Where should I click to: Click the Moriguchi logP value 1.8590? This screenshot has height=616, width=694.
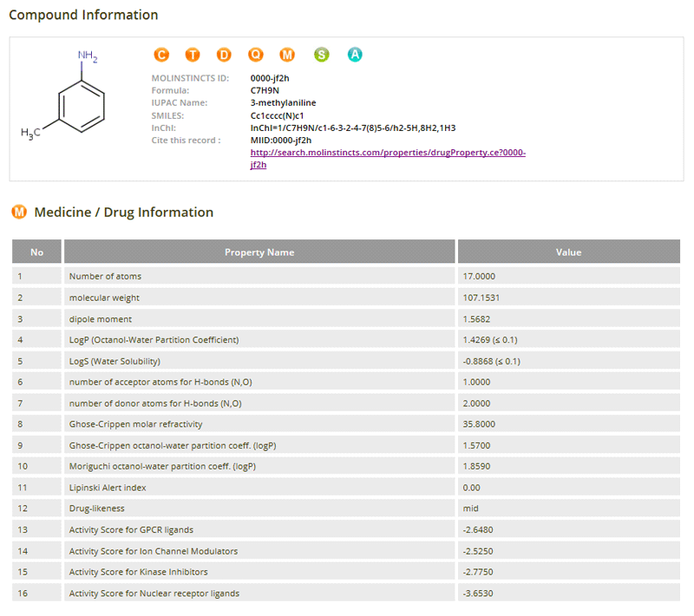[x=476, y=466]
